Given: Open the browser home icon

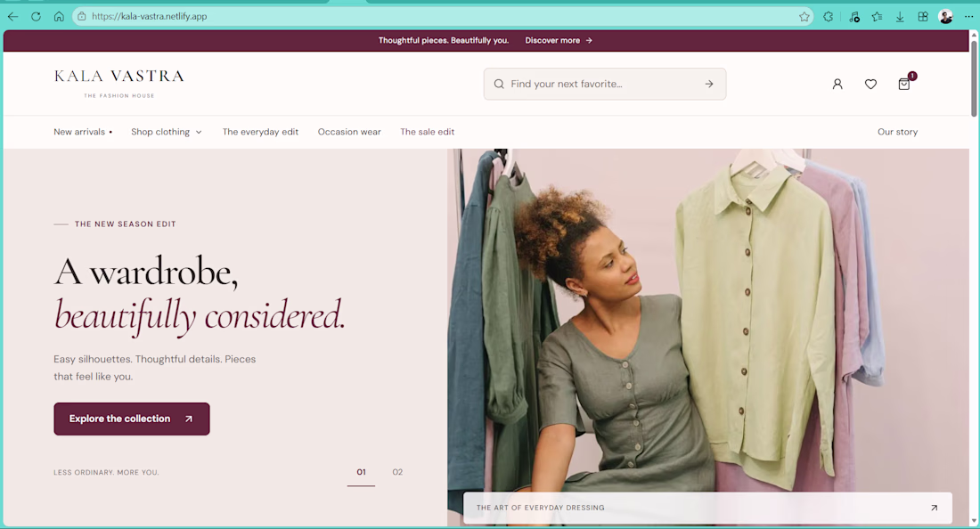Looking at the screenshot, I should click(59, 16).
